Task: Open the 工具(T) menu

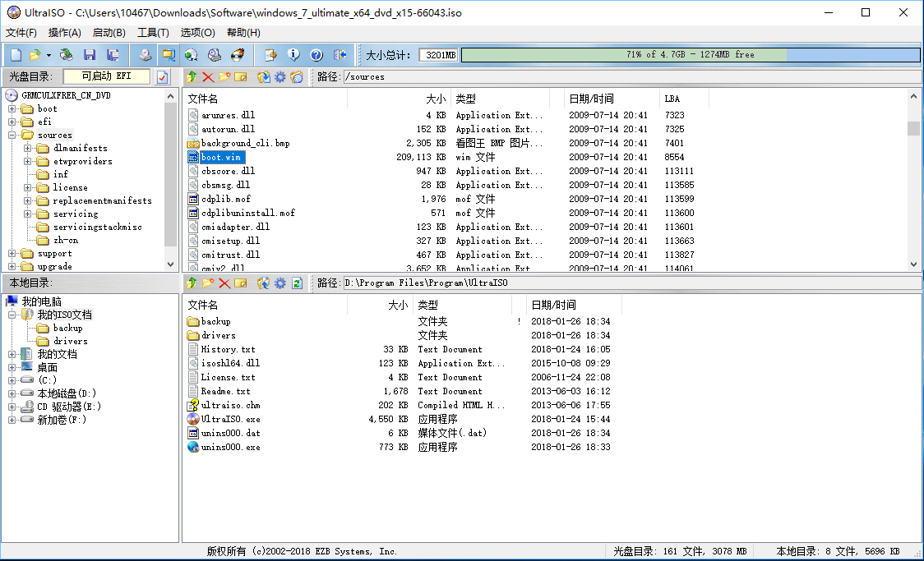Action: (x=153, y=33)
